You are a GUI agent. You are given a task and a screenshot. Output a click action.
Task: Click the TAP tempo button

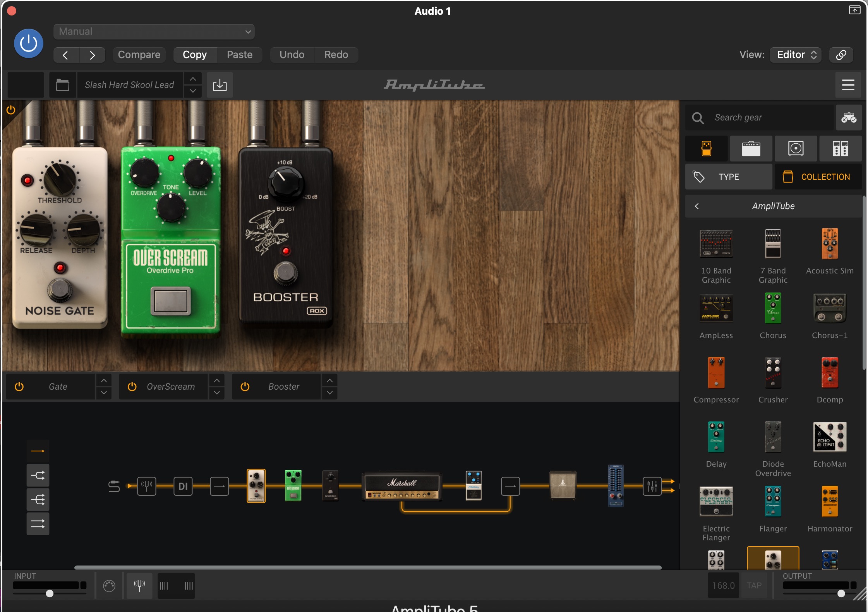coord(754,586)
